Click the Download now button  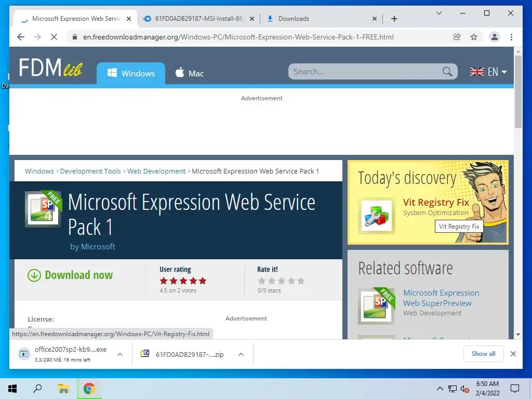click(x=70, y=275)
